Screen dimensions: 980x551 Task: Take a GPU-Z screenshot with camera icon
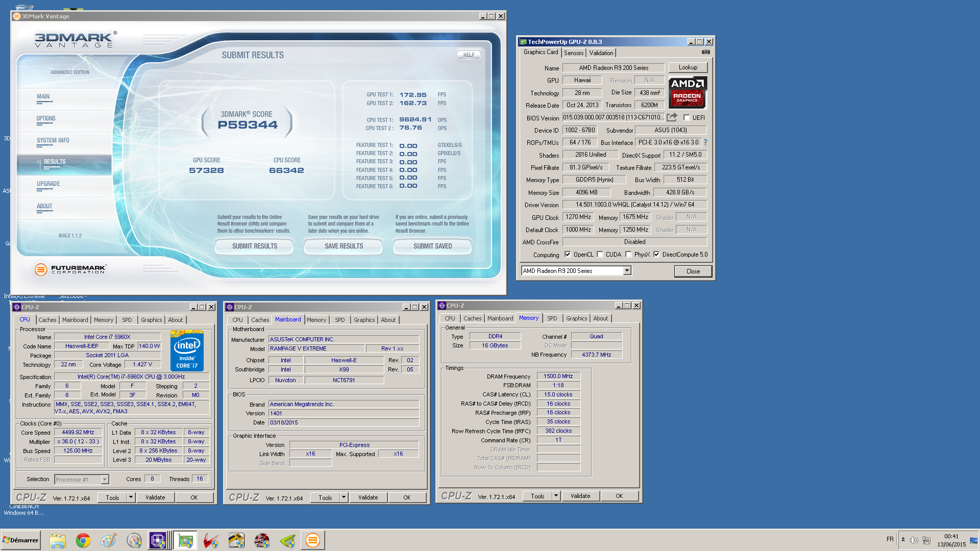(x=705, y=52)
